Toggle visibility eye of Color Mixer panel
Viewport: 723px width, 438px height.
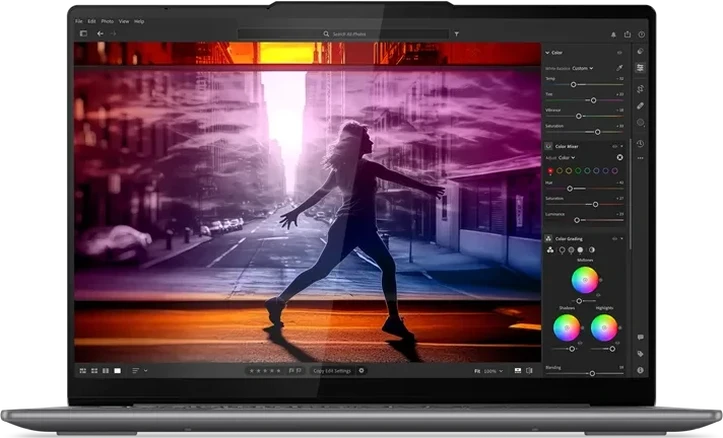coord(615,146)
